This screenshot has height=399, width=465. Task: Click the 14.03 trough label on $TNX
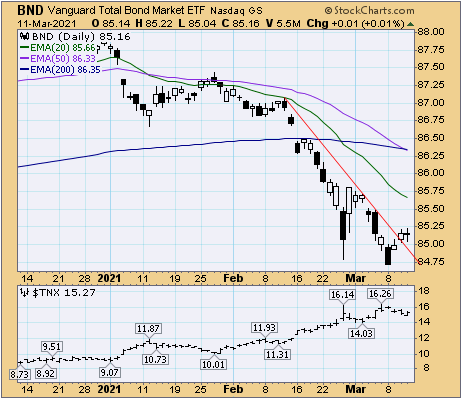pyautogui.click(x=361, y=333)
